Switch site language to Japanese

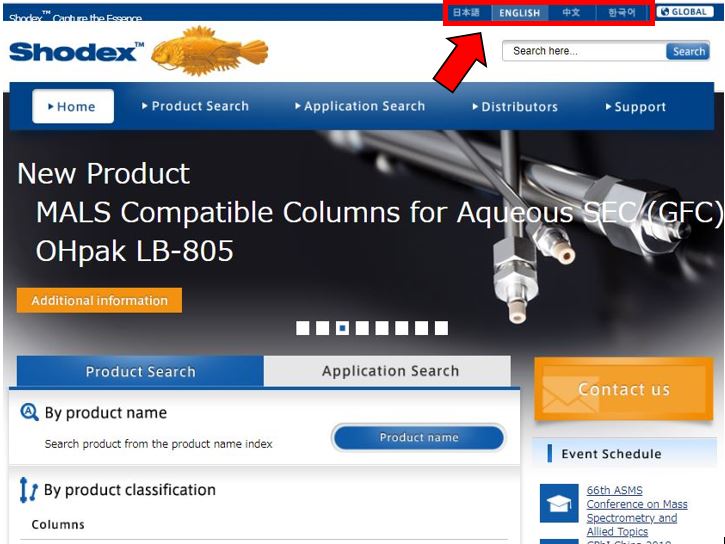click(x=466, y=12)
